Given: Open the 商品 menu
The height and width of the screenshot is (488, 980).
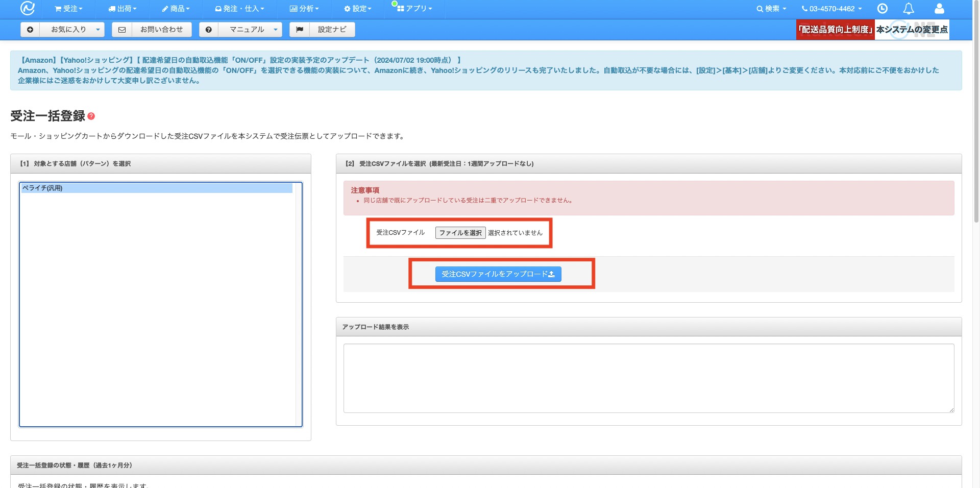Looking at the screenshot, I should (x=176, y=9).
